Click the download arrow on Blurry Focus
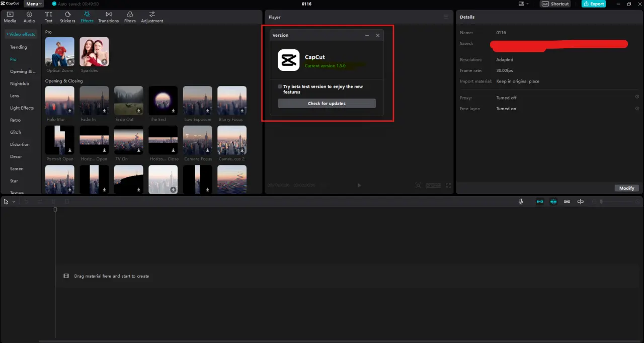644x343 pixels. [x=242, y=111]
